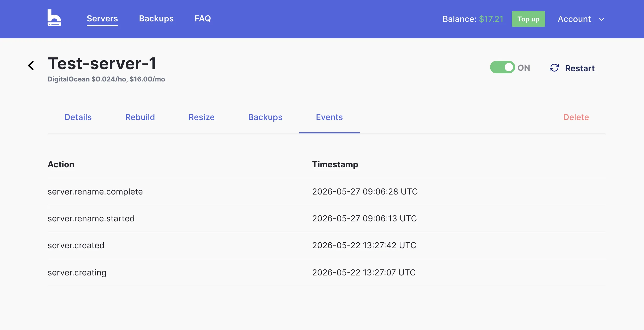Open the Servers nav item
644x330 pixels.
[102, 19]
